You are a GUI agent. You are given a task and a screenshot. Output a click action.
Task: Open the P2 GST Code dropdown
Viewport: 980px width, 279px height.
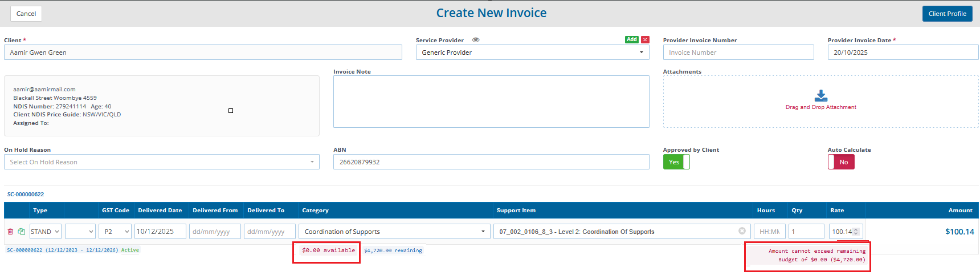tap(116, 232)
